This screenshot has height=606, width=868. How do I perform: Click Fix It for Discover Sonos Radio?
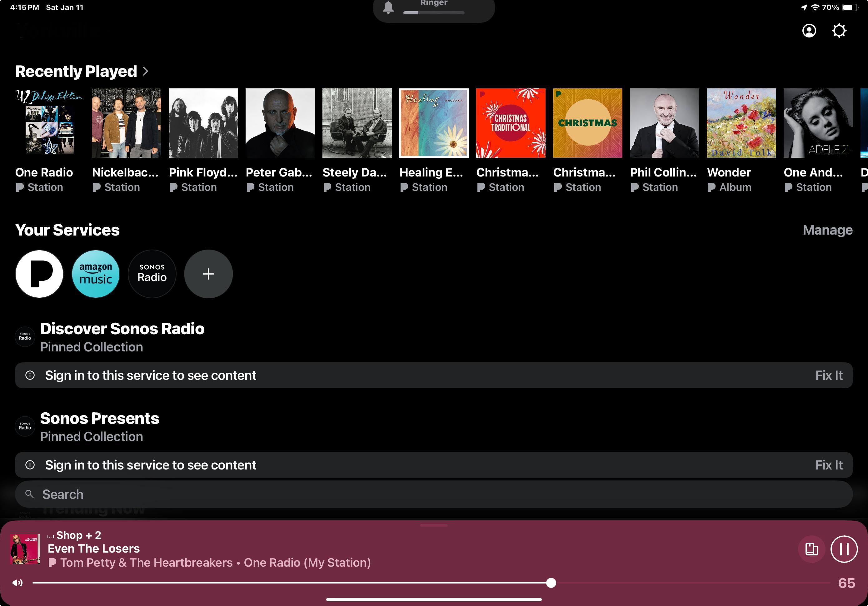click(x=828, y=375)
